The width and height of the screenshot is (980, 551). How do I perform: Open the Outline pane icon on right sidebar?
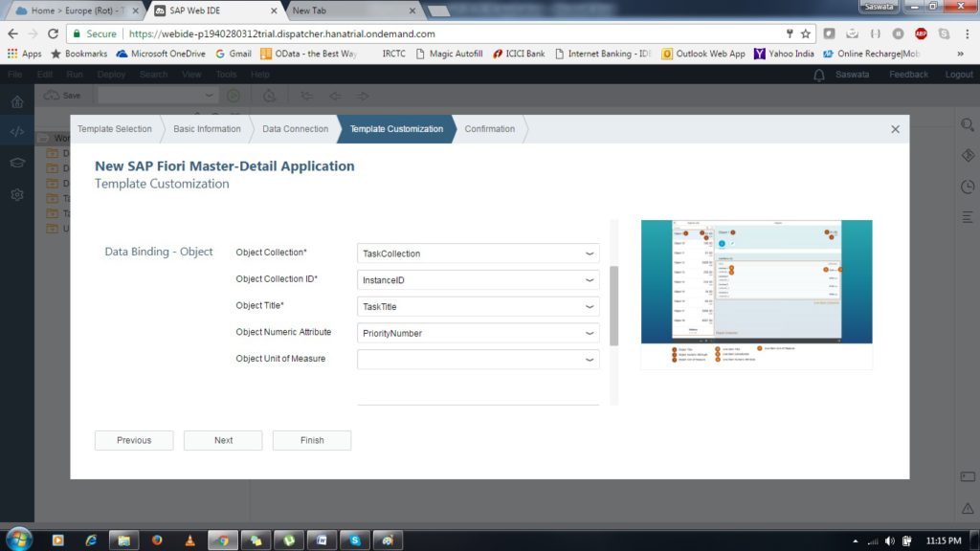point(968,217)
